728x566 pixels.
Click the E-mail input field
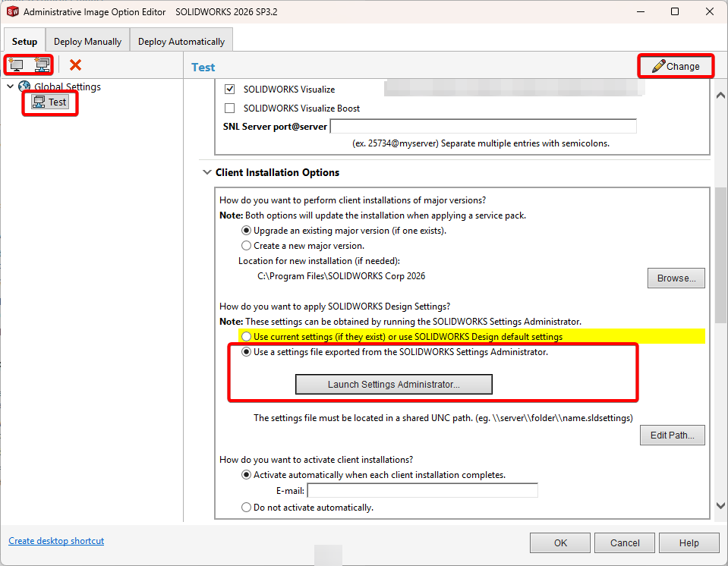(423, 490)
